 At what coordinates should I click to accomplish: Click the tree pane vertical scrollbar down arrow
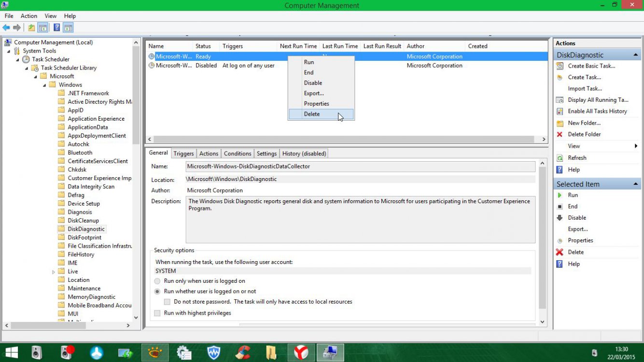click(x=136, y=318)
